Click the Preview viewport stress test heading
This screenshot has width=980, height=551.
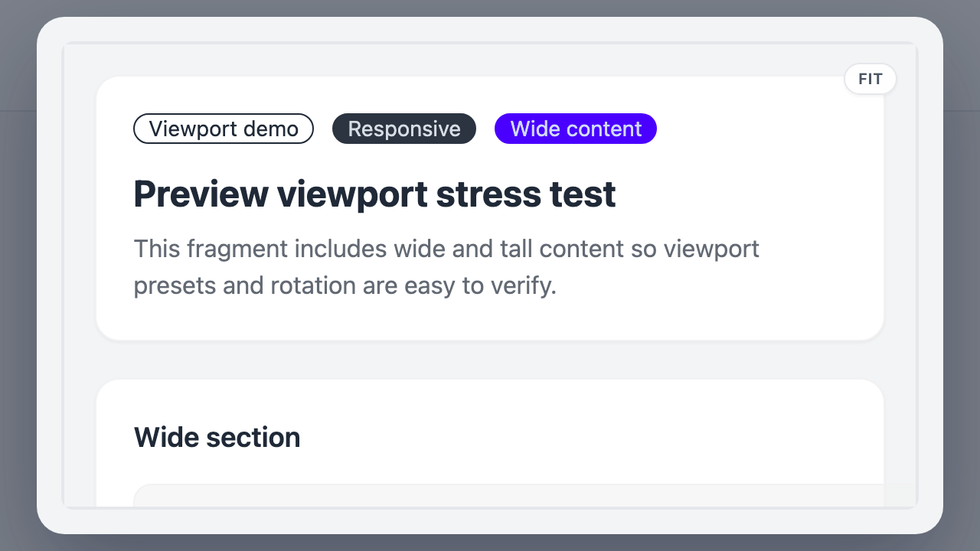pos(374,194)
